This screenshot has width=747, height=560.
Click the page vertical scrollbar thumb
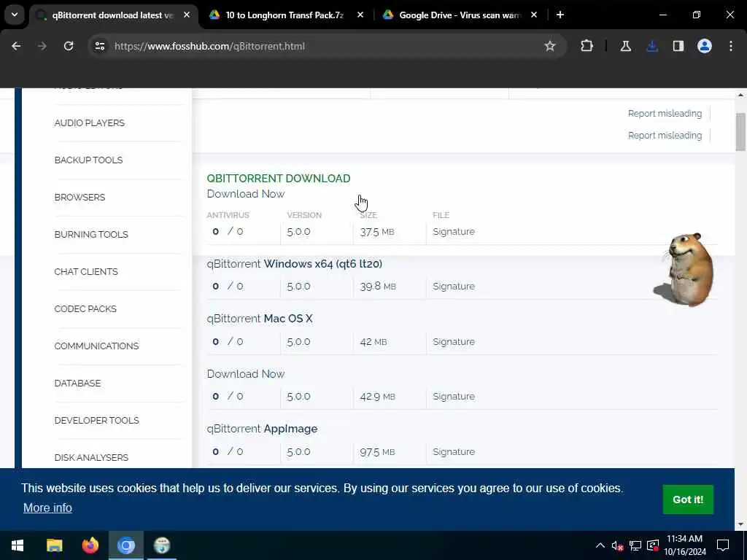click(x=740, y=132)
